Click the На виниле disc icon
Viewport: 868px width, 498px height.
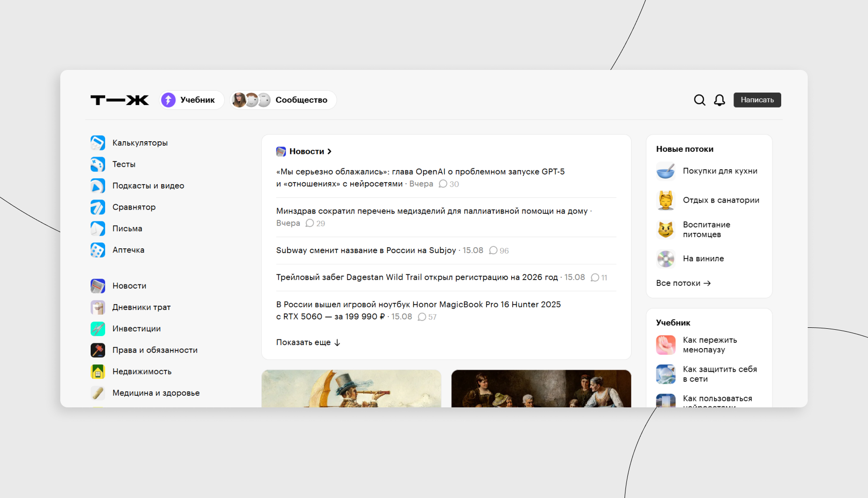(665, 259)
